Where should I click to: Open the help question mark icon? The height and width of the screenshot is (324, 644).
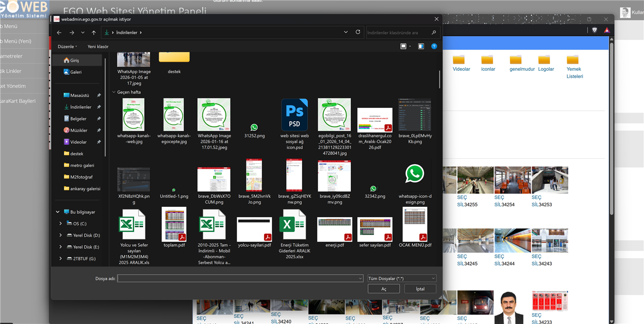[434, 46]
